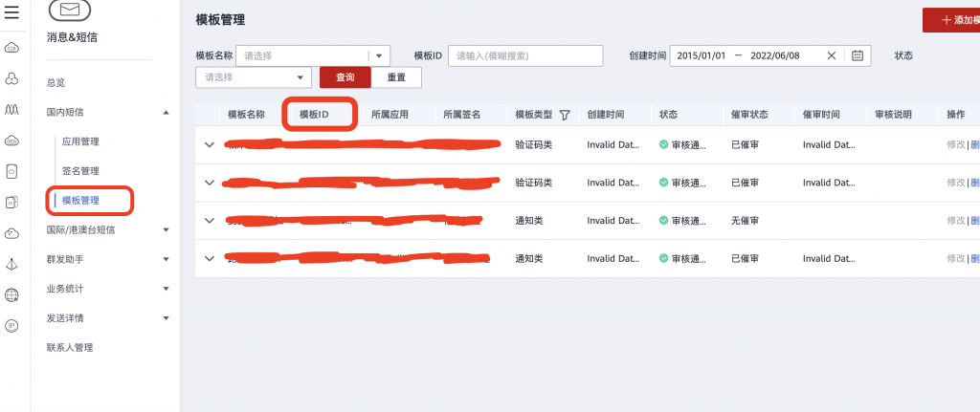The image size is (980, 412).
Task: Focus the 模板ID fuzzy search input
Action: [525, 55]
